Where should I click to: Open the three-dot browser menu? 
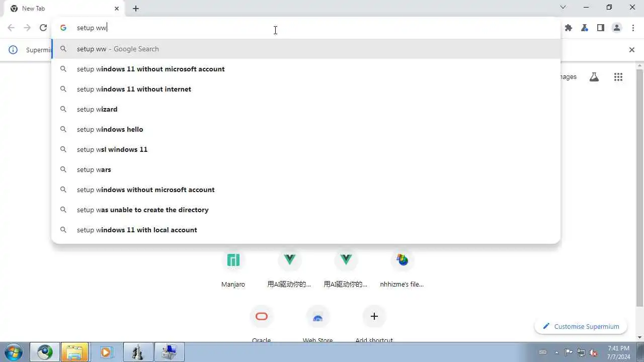633,28
